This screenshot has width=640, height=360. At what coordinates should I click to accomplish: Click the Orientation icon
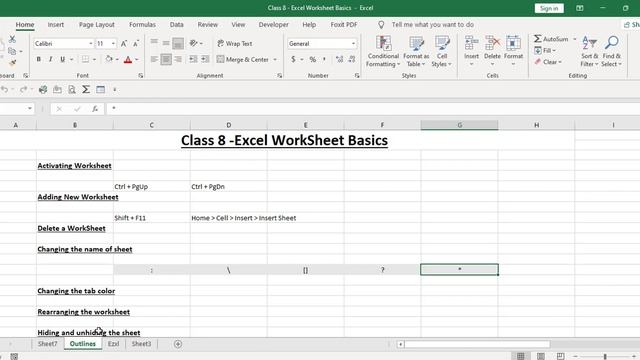pyautogui.click(x=193, y=43)
